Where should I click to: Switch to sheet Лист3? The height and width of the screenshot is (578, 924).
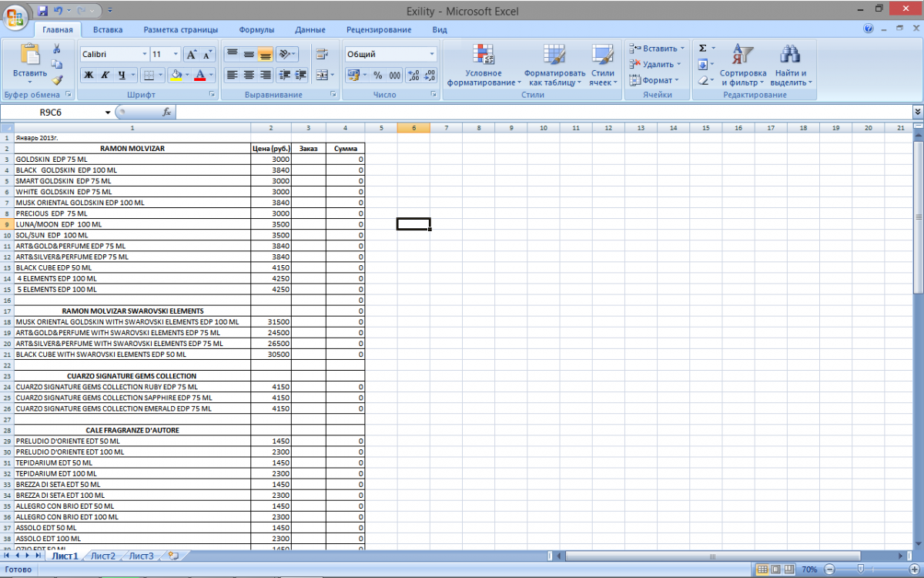click(x=141, y=556)
